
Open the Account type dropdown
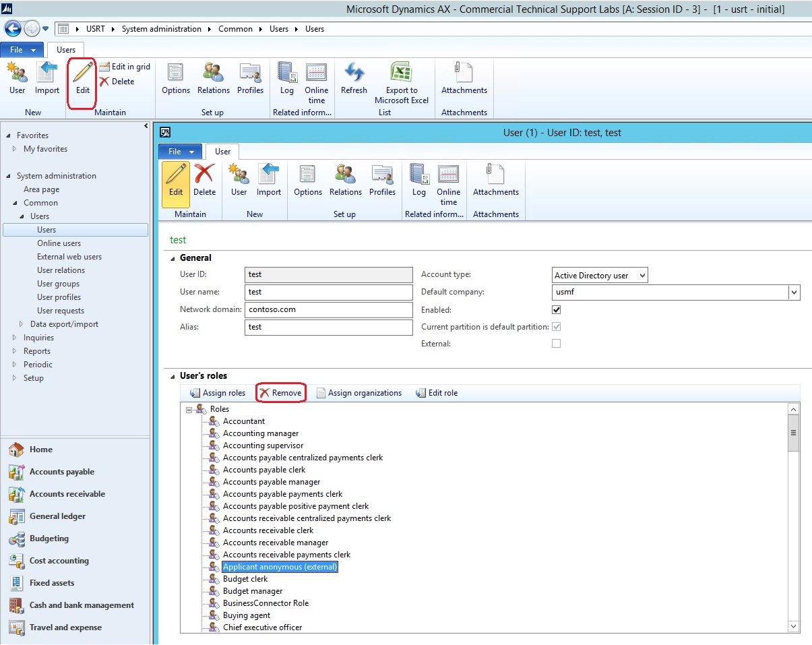[642, 275]
